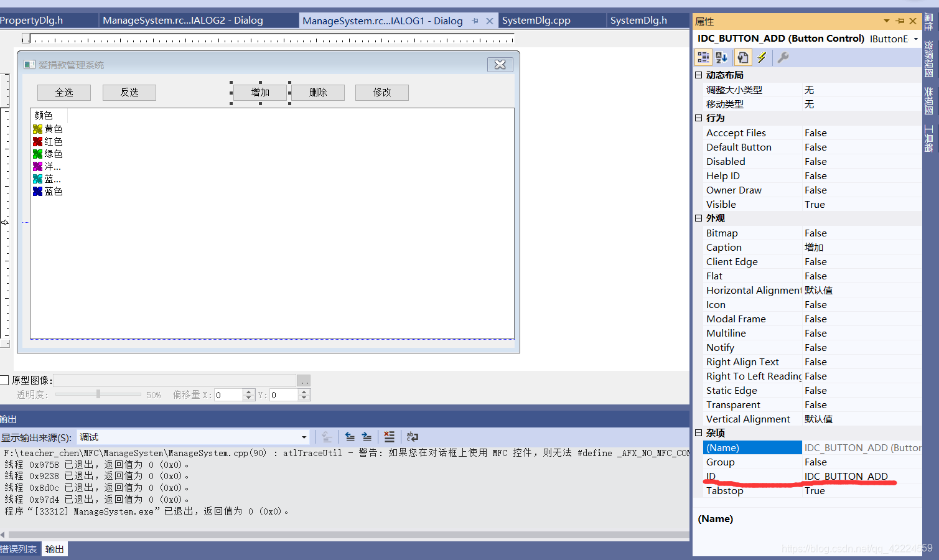Clear all Output text
939x560 pixels.
[389, 437]
